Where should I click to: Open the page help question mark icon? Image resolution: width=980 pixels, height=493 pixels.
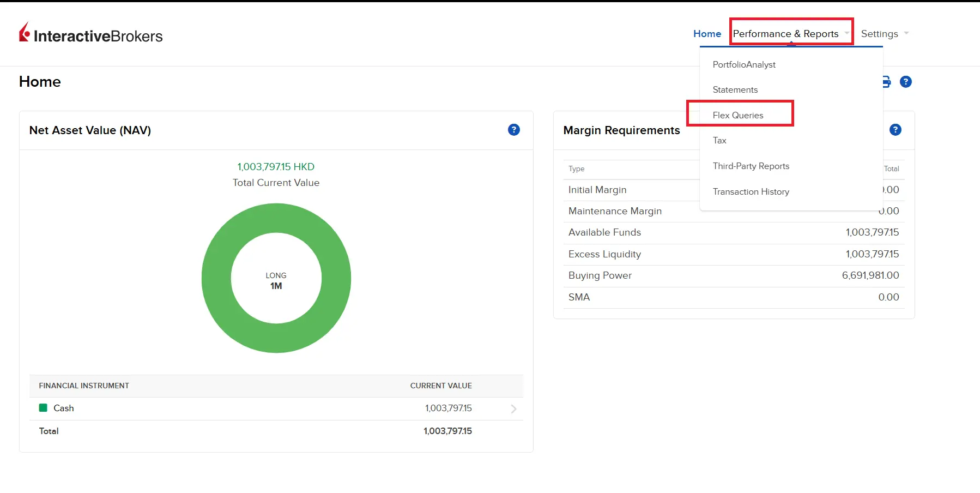(x=905, y=82)
